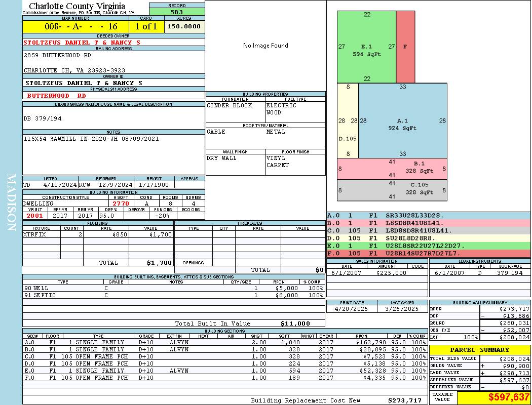The image size is (532, 405).
Task: Click the green E.1 594 SqFt sketch area
Action: [x=366, y=47]
